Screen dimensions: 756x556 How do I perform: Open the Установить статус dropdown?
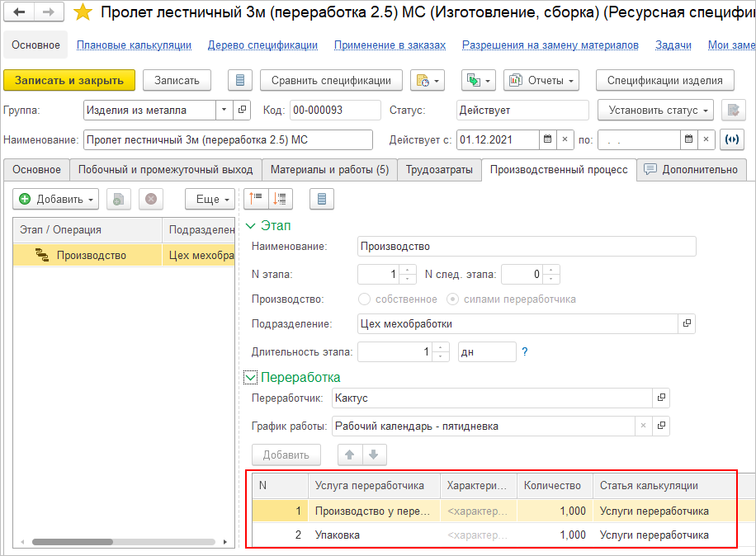coord(657,110)
